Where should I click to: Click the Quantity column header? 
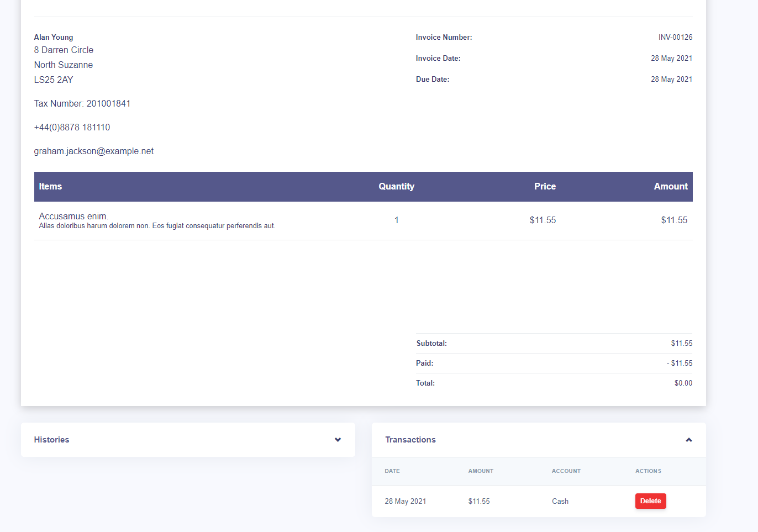point(396,187)
